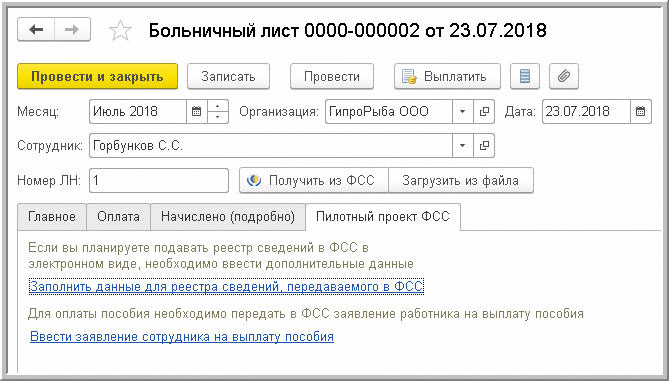Screen dimensions: 669x381
Task: Switch to the Главное tab
Action: click(x=52, y=216)
